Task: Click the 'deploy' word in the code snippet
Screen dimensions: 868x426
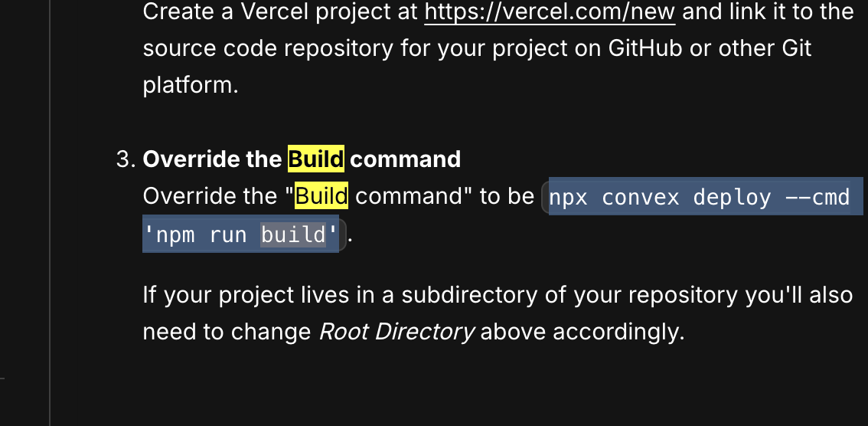Action: pos(732,197)
